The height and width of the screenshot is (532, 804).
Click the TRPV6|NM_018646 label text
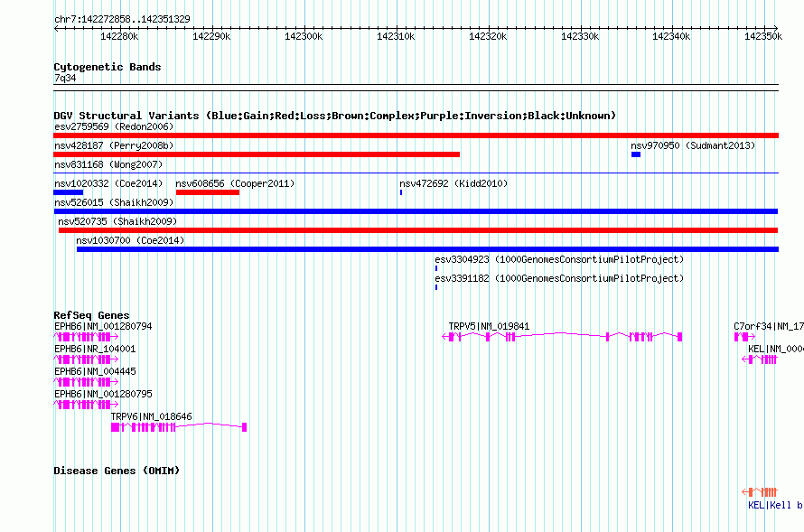pos(151,416)
